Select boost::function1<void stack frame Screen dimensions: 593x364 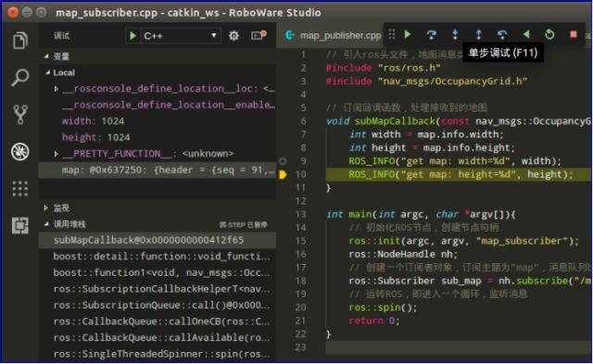tap(158, 273)
